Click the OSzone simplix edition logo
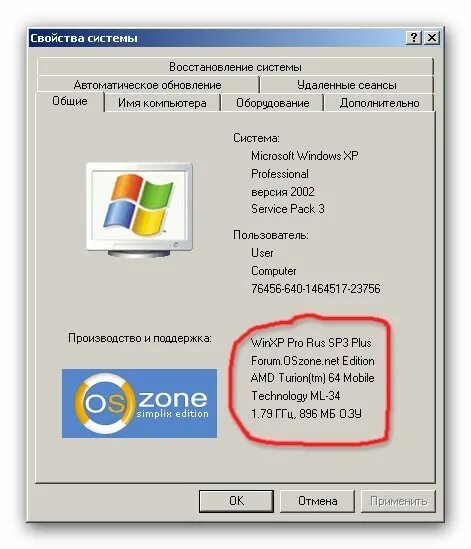Image resolution: width=471 pixels, height=549 pixels. 139,403
